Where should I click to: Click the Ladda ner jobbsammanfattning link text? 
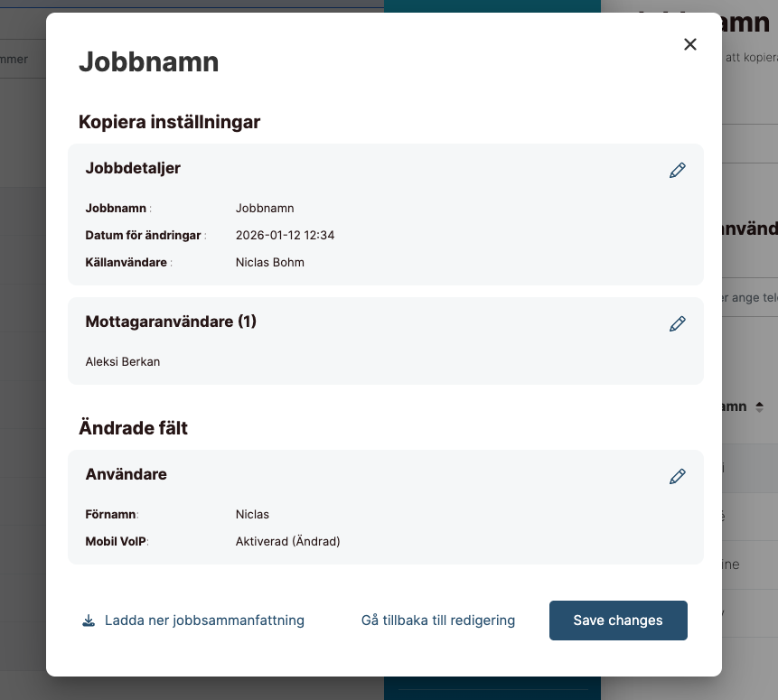click(204, 621)
